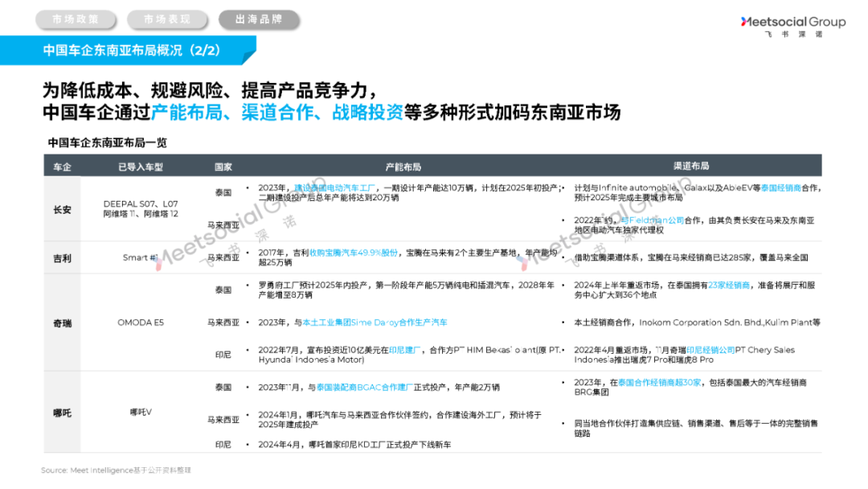Click 马来西亚 in the 吉利 row

(223, 257)
